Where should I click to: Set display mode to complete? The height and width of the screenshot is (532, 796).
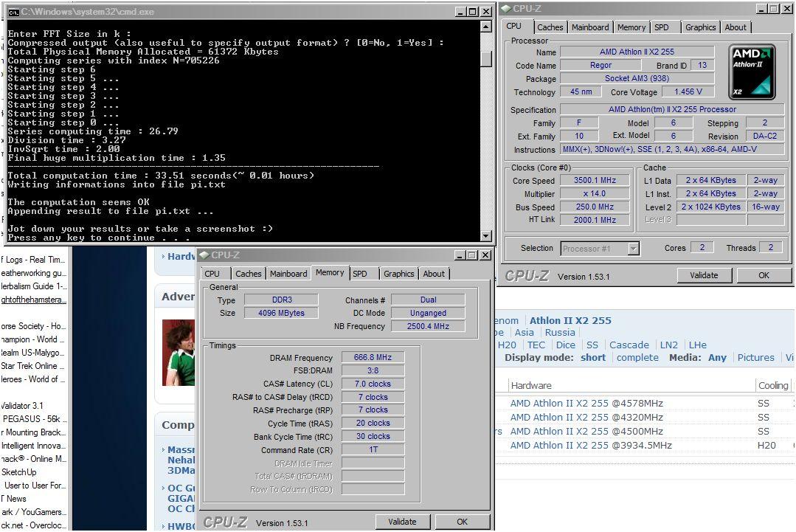tap(637, 357)
